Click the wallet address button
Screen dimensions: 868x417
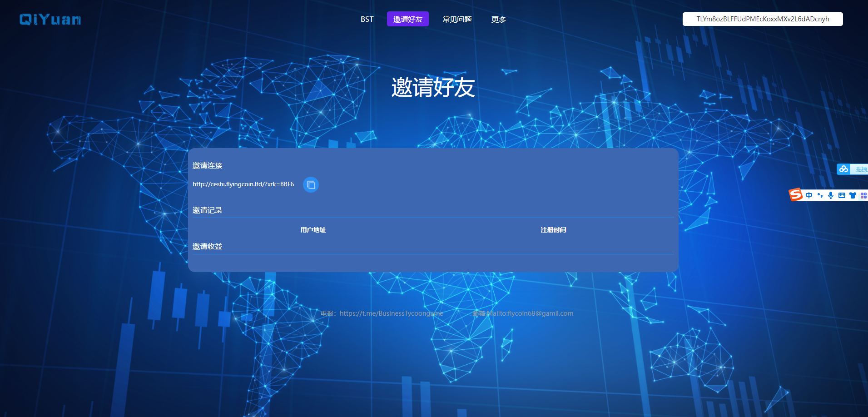(762, 19)
